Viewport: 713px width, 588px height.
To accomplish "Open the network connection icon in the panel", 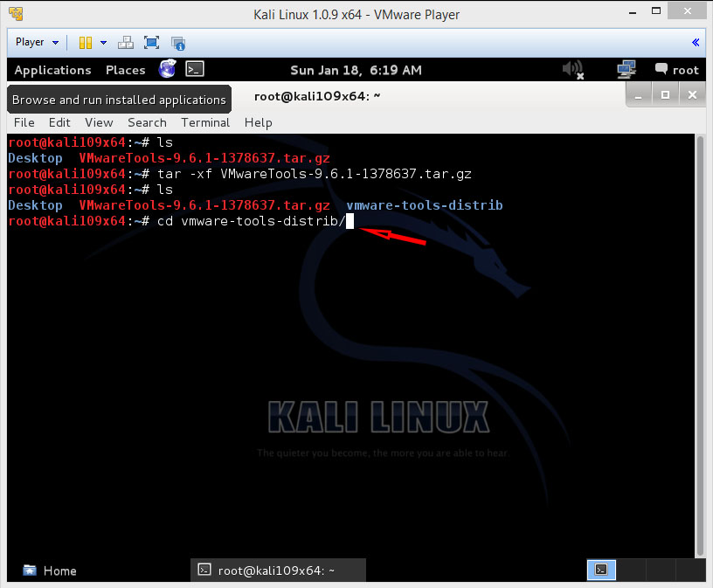I will click(626, 70).
